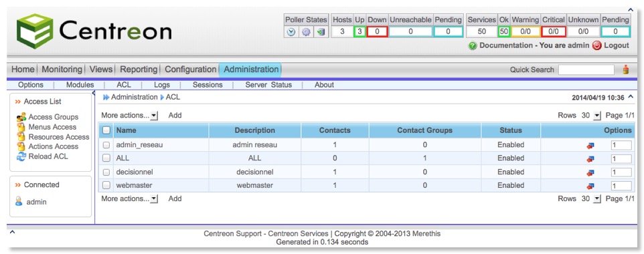Sort table by Name column header
The width and height of the screenshot is (644, 254).
click(126, 130)
